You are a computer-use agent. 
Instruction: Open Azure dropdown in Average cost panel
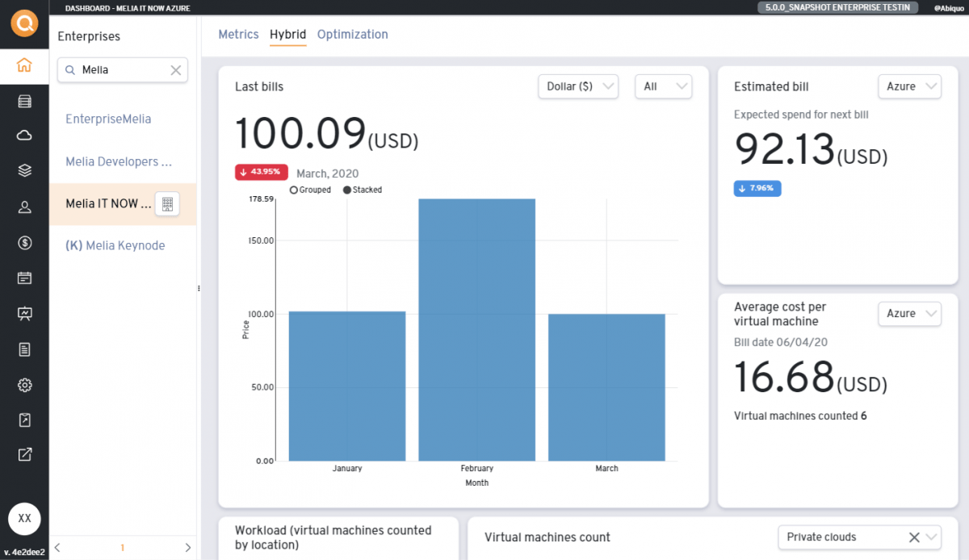pyautogui.click(x=909, y=313)
